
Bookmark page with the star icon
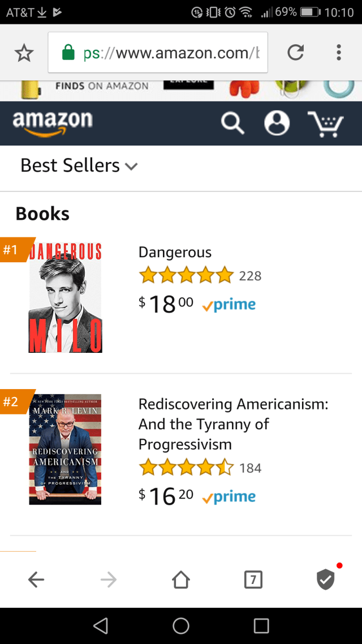pos(24,53)
